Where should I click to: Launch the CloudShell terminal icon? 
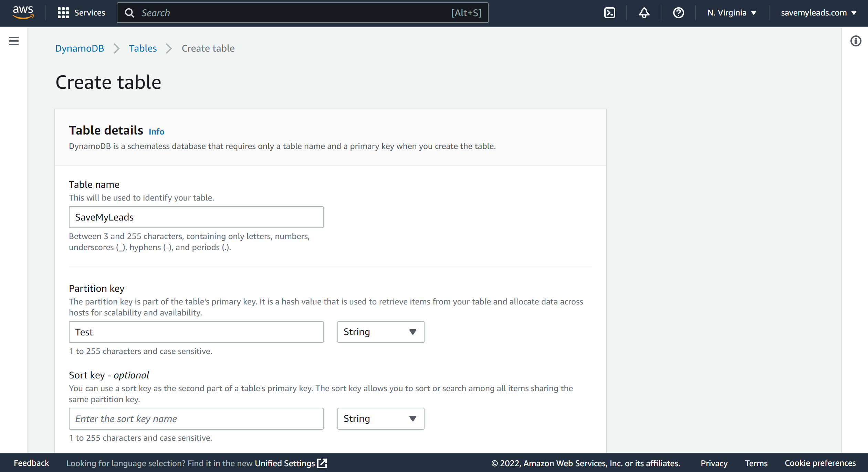coord(609,13)
